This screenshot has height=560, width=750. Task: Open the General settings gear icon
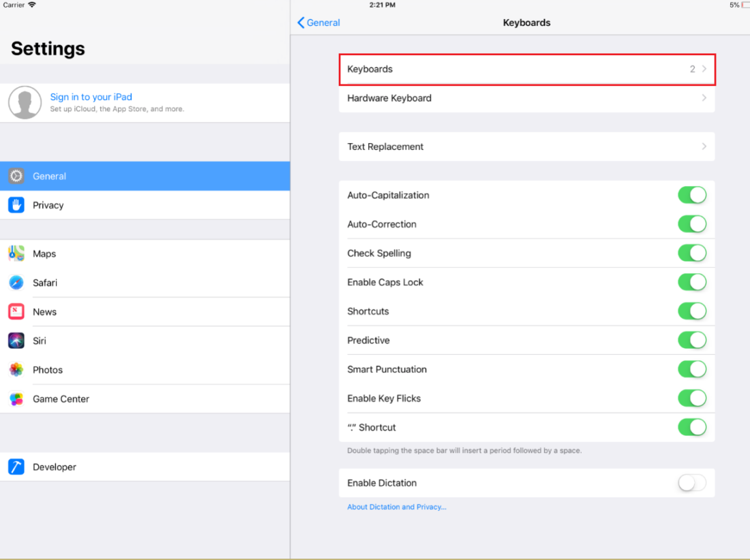click(16, 176)
